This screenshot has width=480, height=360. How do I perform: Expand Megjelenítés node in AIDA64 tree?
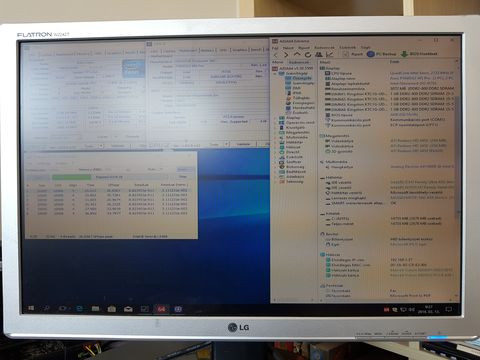pos(275,132)
